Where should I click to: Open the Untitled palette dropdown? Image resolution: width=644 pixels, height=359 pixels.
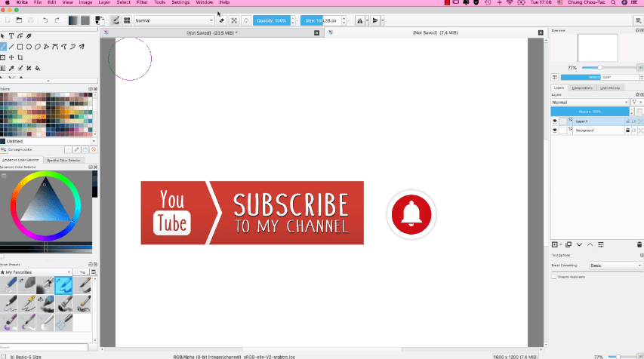tap(48, 141)
